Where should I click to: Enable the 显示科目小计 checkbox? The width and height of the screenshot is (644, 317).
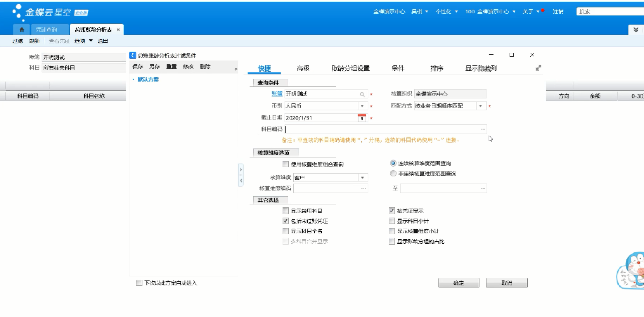(392, 221)
